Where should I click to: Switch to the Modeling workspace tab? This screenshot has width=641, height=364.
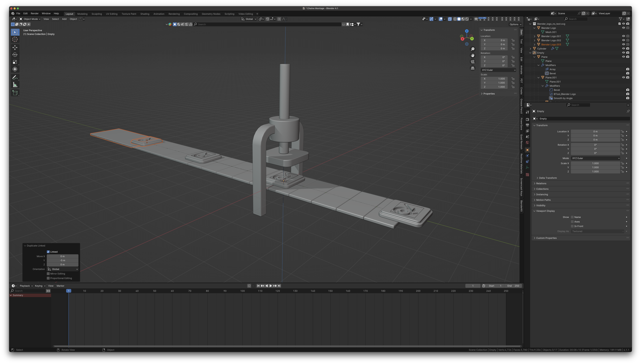pos(82,14)
